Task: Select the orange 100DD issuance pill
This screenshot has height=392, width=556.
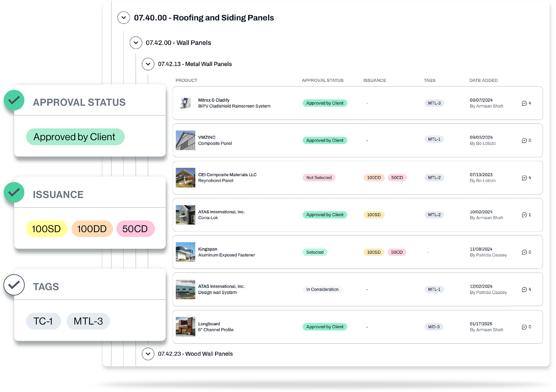Action: coord(92,229)
